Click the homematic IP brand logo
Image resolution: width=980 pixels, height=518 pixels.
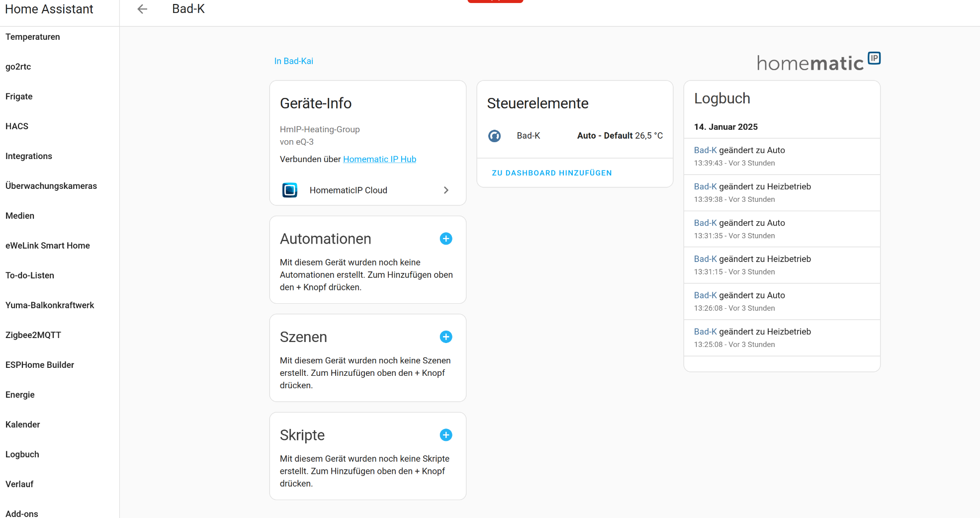click(x=818, y=62)
